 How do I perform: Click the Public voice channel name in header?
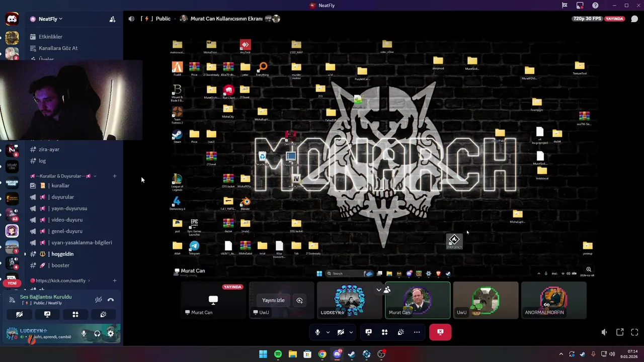click(x=163, y=19)
